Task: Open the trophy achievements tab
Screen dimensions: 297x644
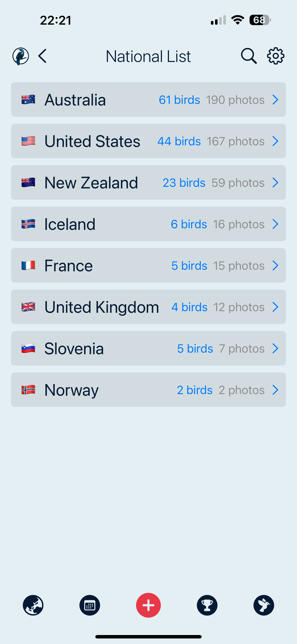Action: click(x=207, y=605)
